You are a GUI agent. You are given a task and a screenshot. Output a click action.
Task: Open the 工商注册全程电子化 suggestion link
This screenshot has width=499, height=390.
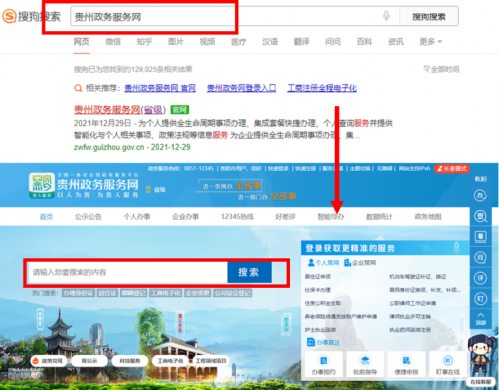pyautogui.click(x=322, y=88)
